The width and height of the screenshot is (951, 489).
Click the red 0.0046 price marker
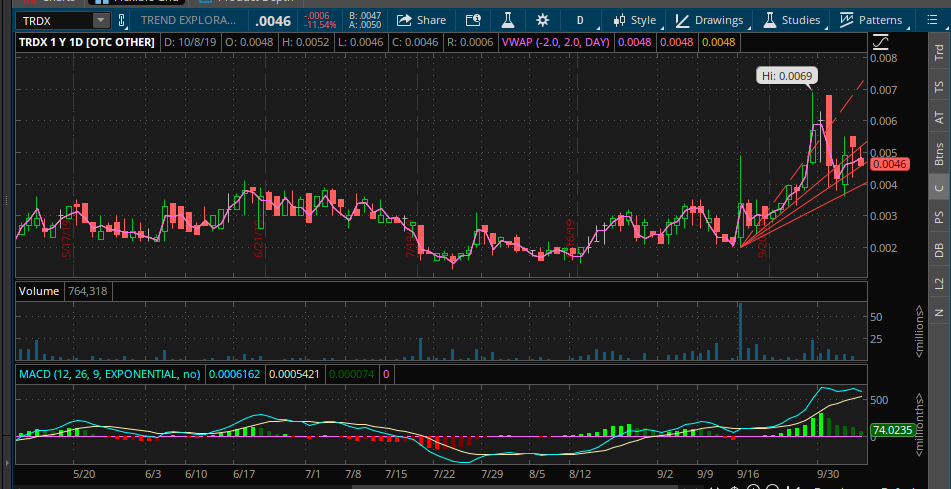(x=889, y=164)
